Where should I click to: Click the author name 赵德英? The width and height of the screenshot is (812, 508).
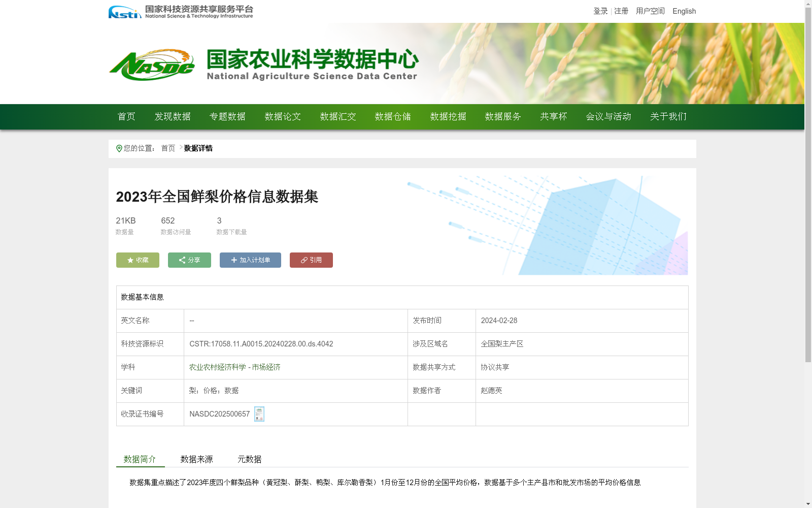pyautogui.click(x=491, y=391)
